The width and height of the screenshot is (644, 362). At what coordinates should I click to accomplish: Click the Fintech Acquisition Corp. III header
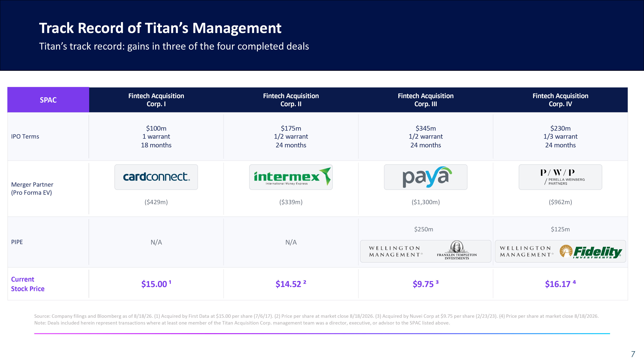[x=426, y=100]
